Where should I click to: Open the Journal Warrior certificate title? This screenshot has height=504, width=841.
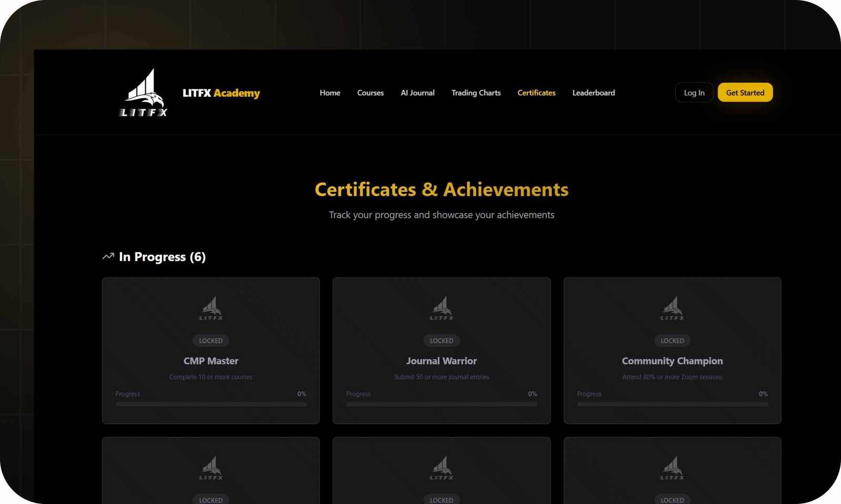442,361
